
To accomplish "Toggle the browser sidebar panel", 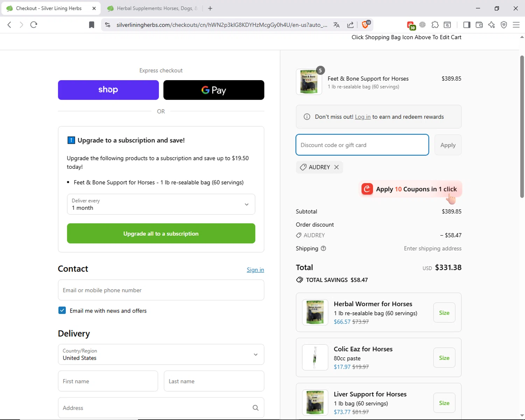I will (x=467, y=24).
